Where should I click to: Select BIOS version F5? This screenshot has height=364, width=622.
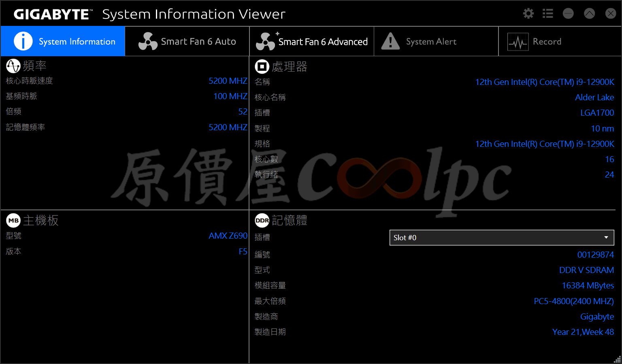point(243,252)
